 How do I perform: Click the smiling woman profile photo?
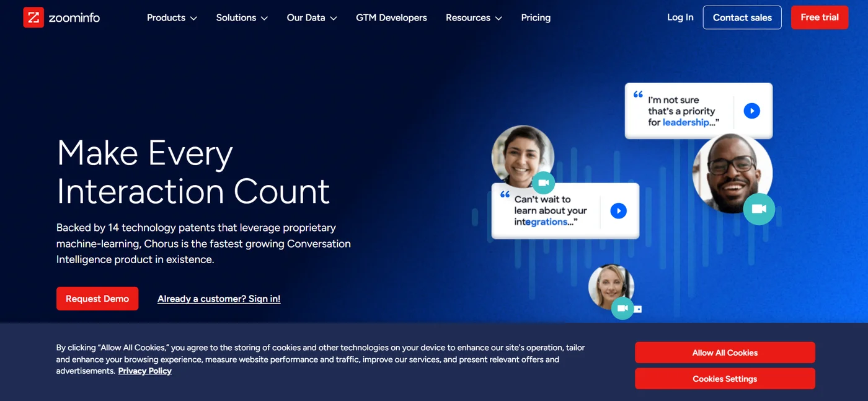523,156
